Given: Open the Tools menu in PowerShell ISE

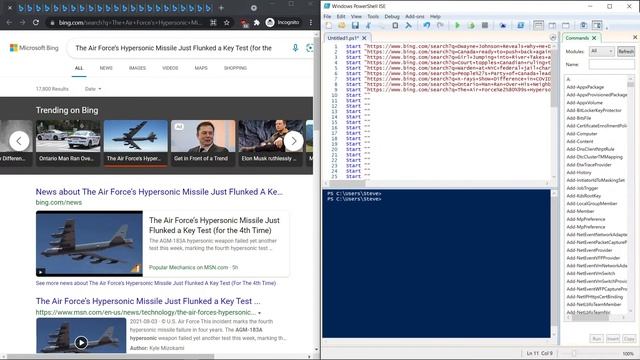Looking at the screenshot, I should [x=373, y=16].
